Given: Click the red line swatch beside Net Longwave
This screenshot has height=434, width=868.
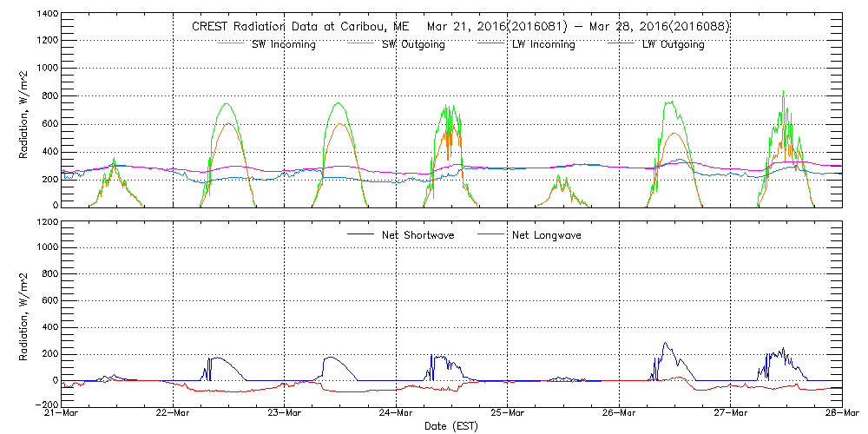Looking at the screenshot, I should 498,234.
